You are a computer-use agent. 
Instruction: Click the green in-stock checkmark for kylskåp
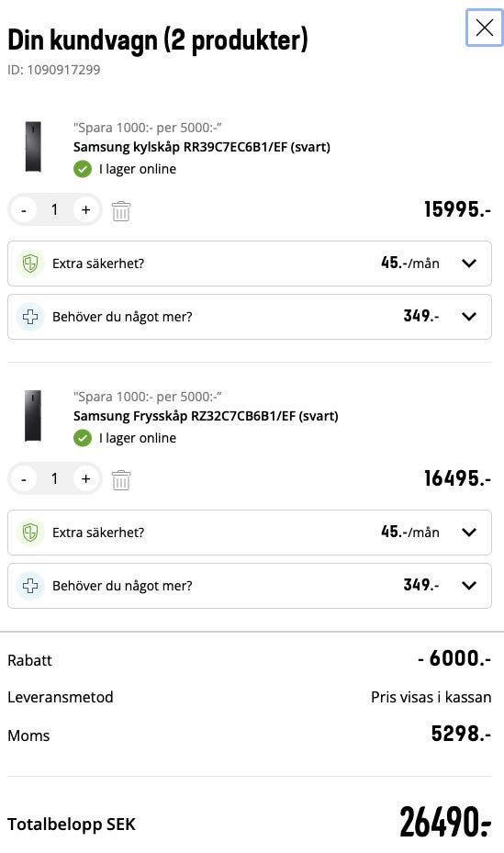[x=83, y=169]
